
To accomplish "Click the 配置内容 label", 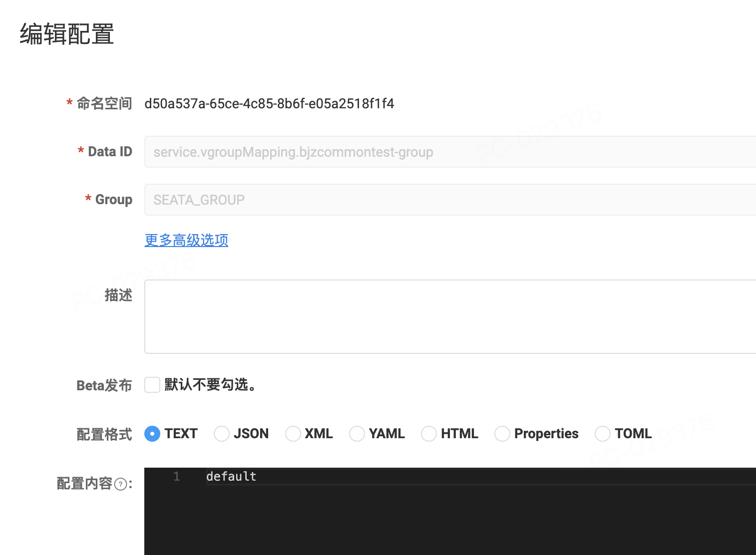I will 84,484.
